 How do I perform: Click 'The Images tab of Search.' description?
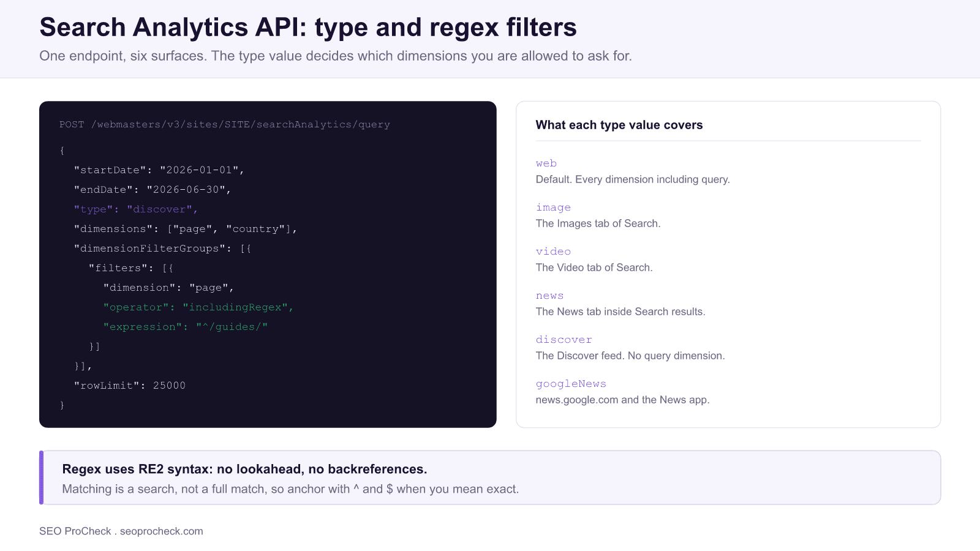click(598, 223)
